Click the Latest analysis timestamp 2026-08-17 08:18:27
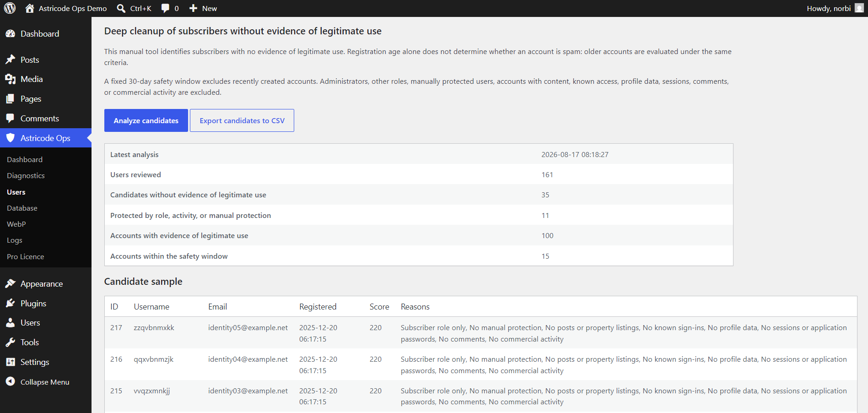The height and width of the screenshot is (413, 868). coord(575,155)
